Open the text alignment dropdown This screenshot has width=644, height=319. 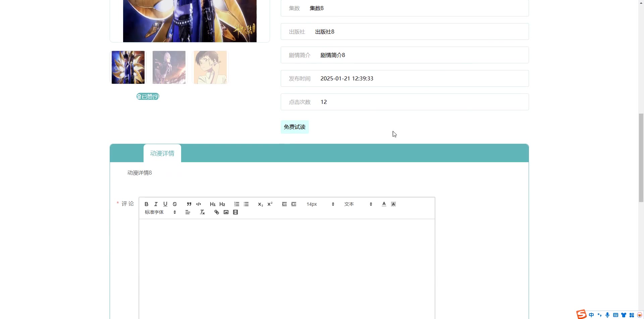coord(188,212)
